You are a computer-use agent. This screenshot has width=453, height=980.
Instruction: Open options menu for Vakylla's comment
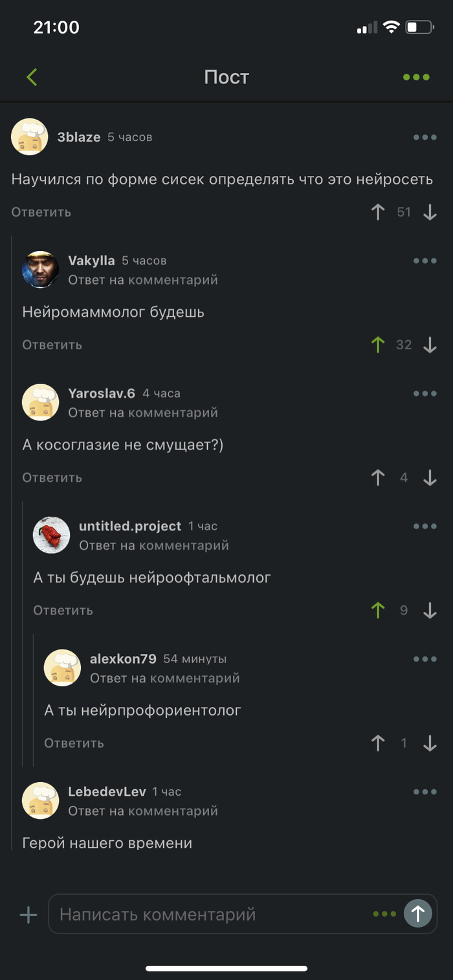(425, 261)
